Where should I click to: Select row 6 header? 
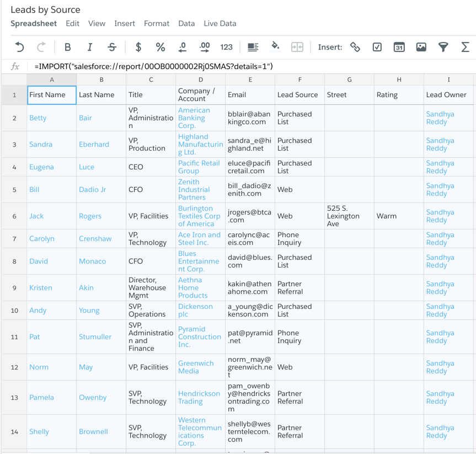(14, 216)
